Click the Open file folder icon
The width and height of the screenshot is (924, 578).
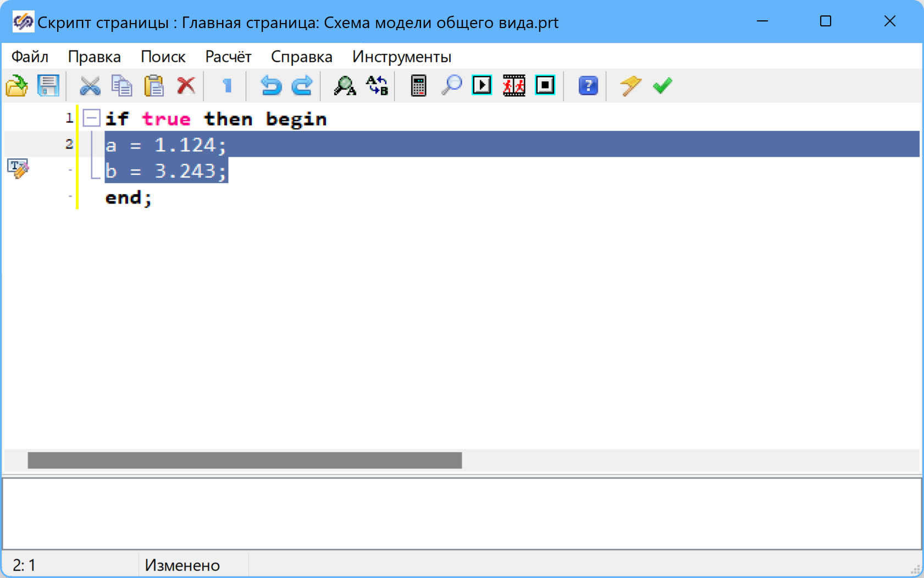tap(17, 86)
